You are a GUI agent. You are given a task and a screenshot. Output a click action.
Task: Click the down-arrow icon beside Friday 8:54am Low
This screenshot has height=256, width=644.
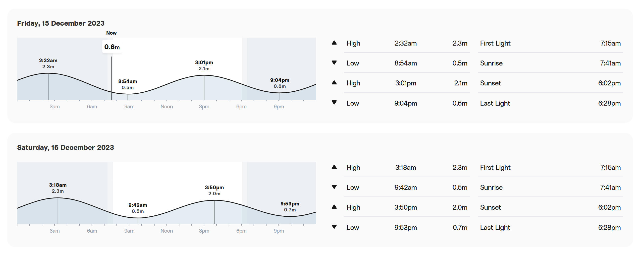pos(334,63)
